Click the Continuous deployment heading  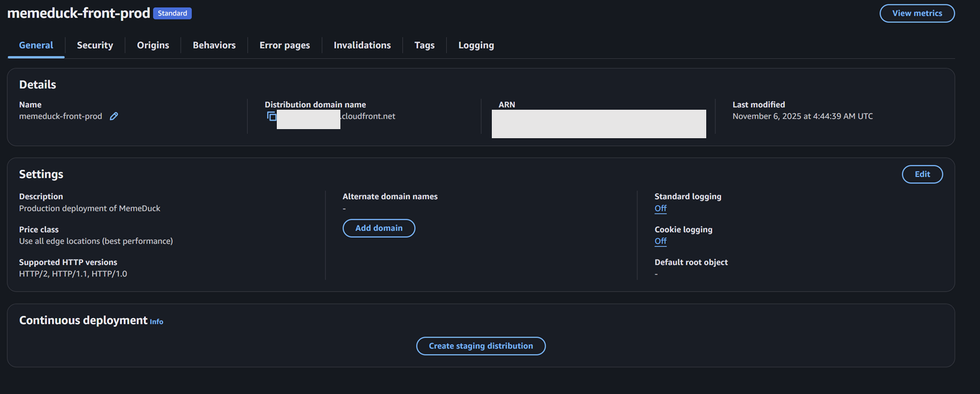tap(84, 321)
